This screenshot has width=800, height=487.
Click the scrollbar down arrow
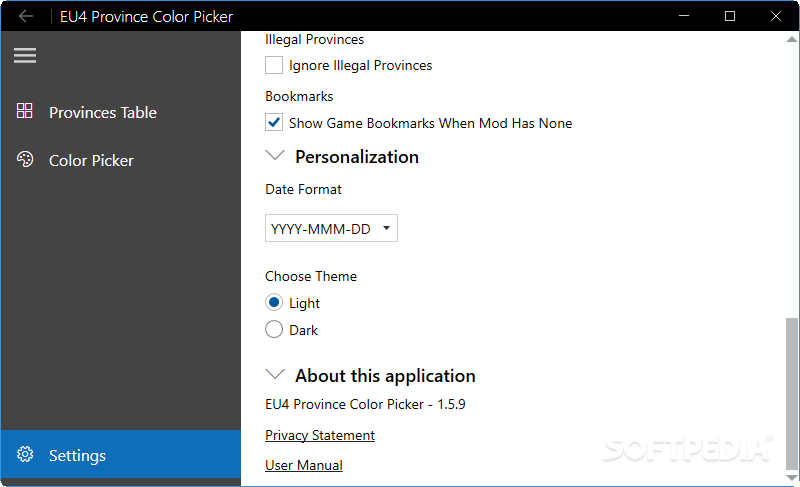point(791,478)
